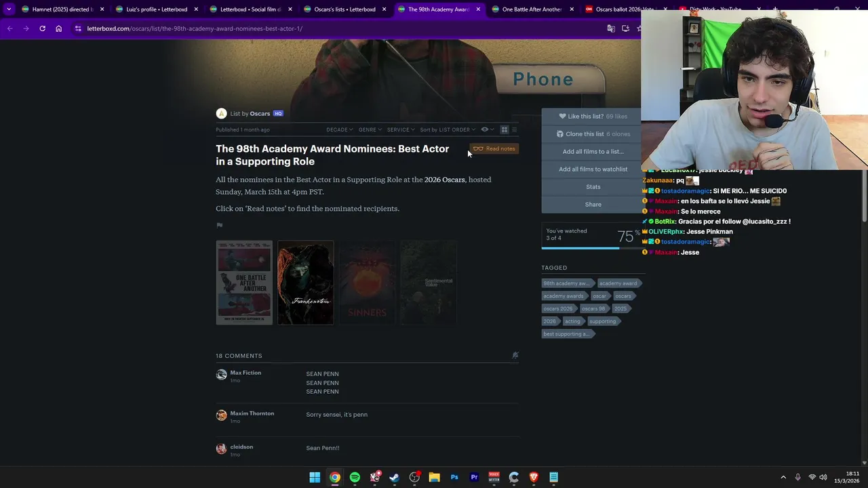View site information icon
868x488 pixels.
(x=78, y=28)
